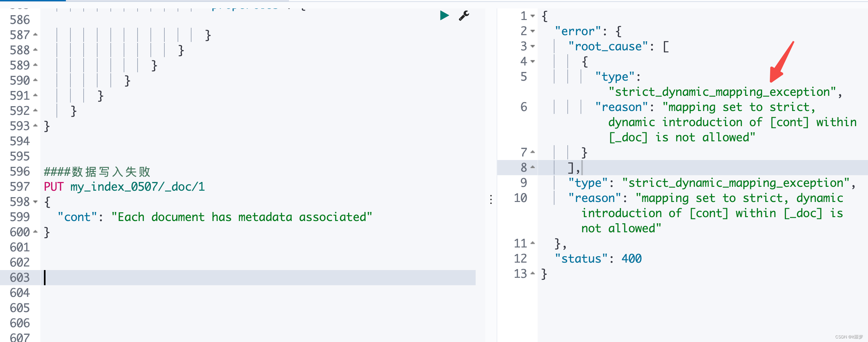
Task: Click the my_index_0507/_doc/1 request path
Action: (138, 186)
